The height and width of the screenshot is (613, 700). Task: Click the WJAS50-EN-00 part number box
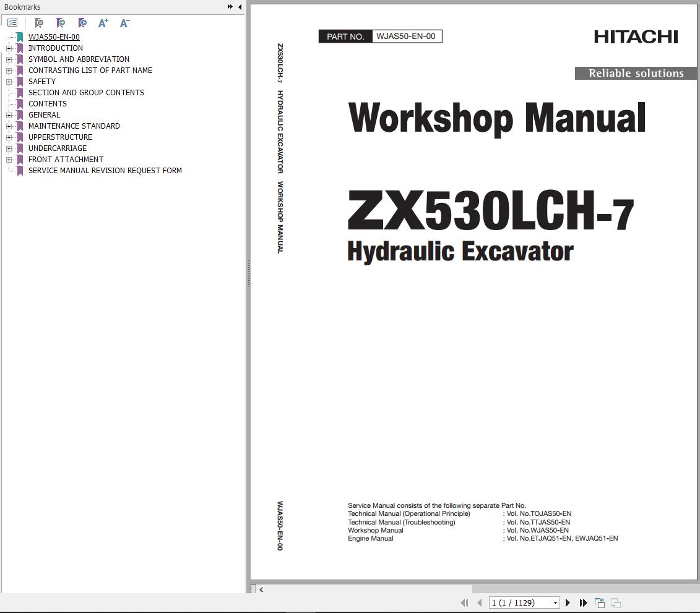click(x=407, y=36)
